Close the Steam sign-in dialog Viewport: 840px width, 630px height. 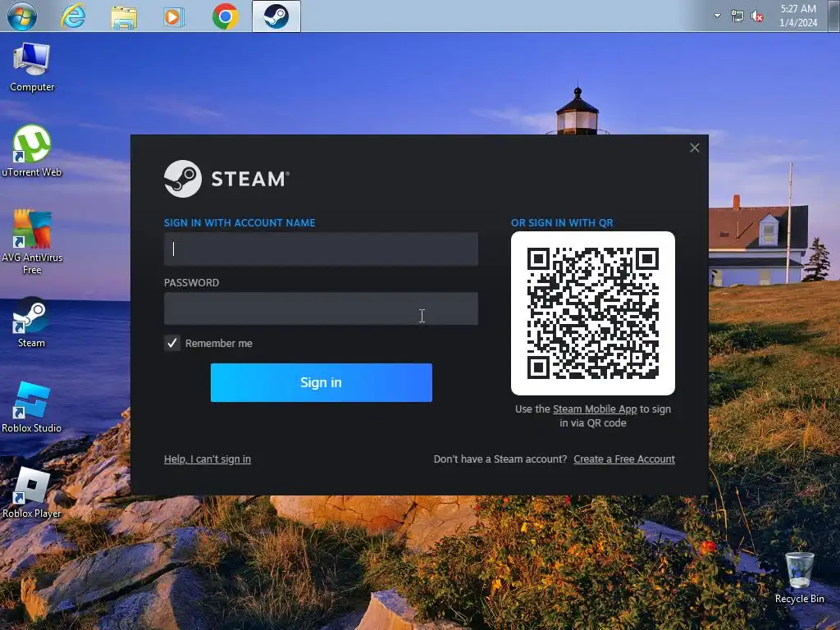tap(694, 148)
